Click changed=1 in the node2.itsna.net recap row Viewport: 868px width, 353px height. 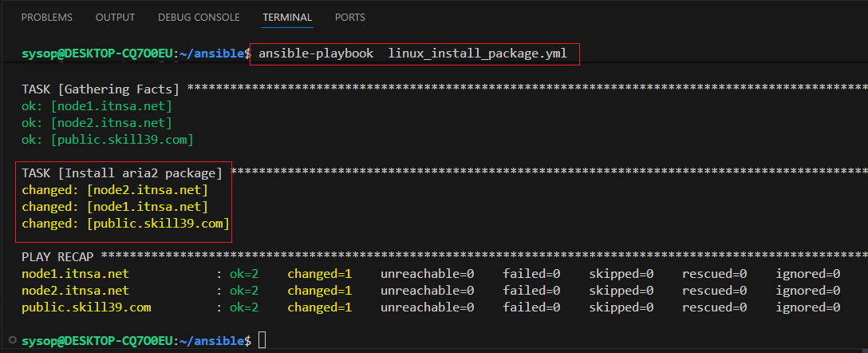pos(320,291)
